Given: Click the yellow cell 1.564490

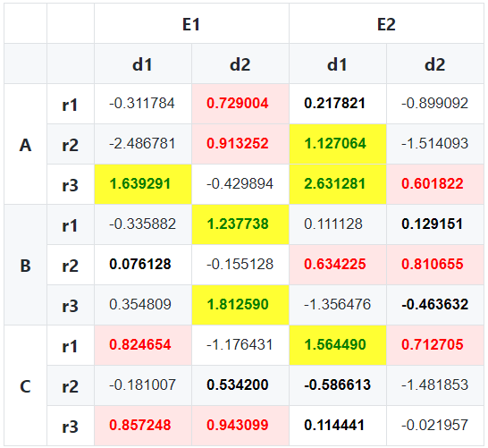Looking at the screenshot, I should [338, 345].
